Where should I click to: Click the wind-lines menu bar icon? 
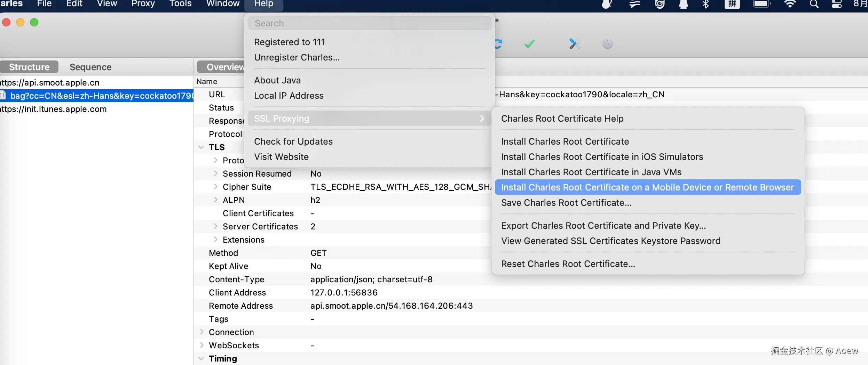pyautogui.click(x=634, y=4)
